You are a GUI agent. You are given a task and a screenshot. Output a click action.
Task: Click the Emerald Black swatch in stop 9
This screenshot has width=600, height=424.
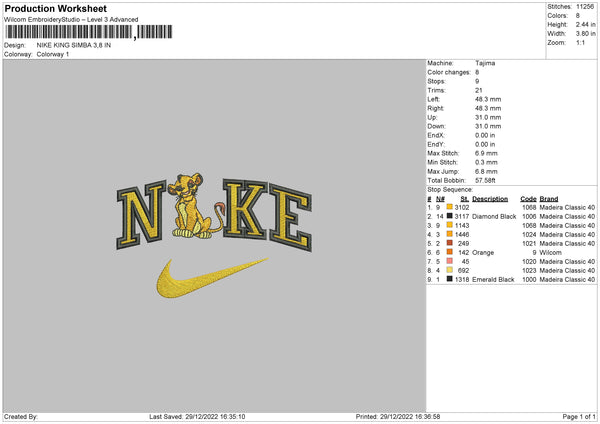pos(450,279)
